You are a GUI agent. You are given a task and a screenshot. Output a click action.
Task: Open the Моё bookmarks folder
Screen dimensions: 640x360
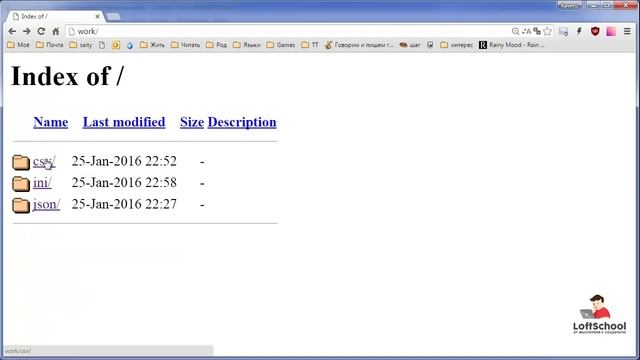pyautogui.click(x=19, y=45)
